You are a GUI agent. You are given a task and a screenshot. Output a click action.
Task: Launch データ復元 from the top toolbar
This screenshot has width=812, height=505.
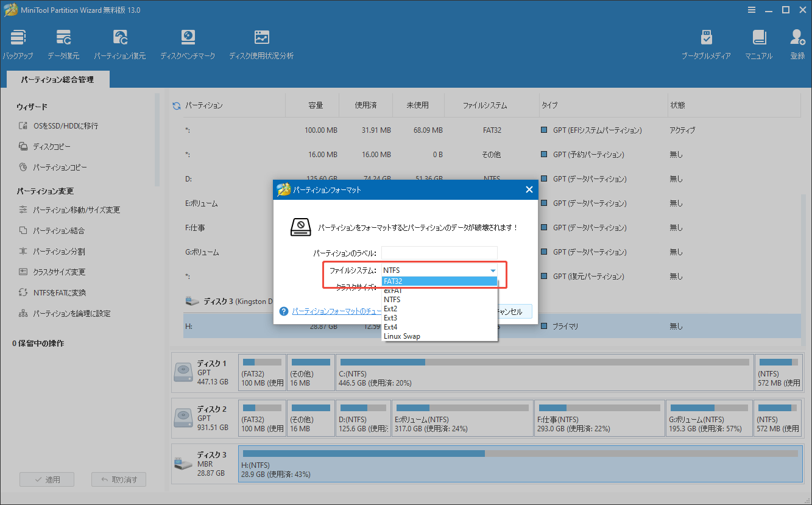point(63,44)
